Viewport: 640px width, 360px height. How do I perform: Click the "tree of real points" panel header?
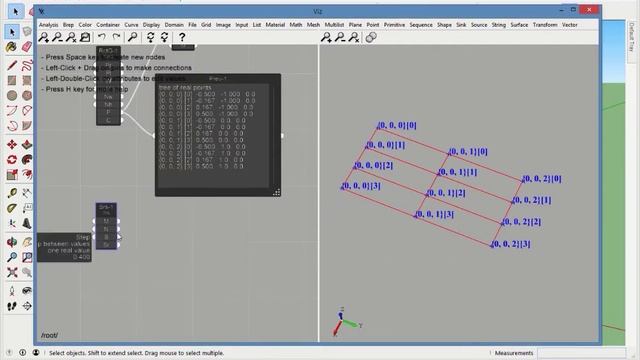[x=185, y=87]
